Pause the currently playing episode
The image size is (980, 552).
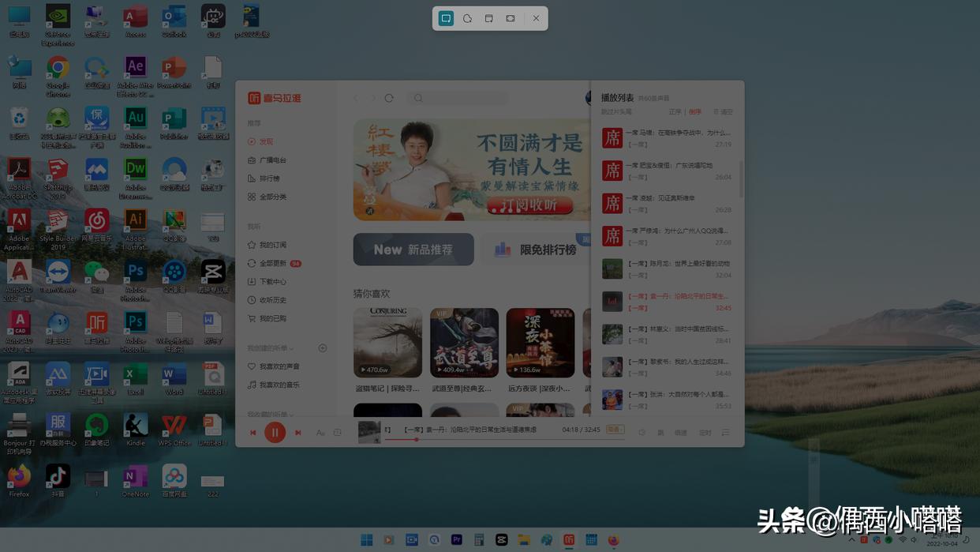point(275,432)
